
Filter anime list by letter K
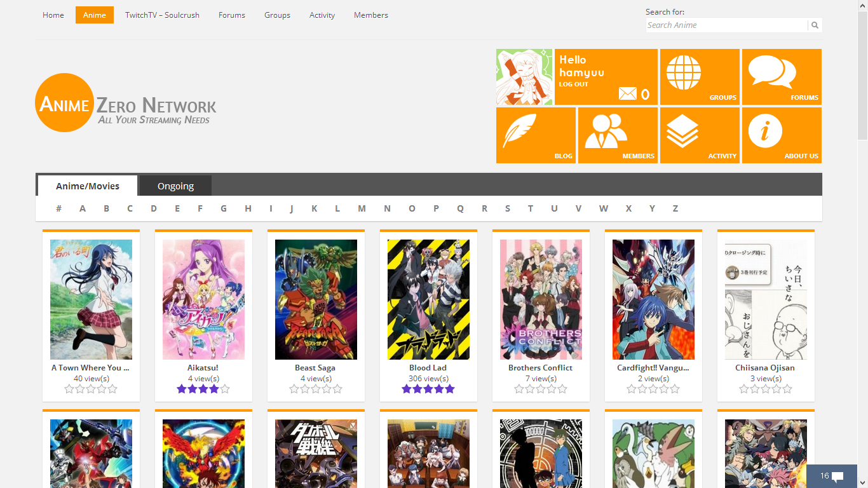pos(315,208)
